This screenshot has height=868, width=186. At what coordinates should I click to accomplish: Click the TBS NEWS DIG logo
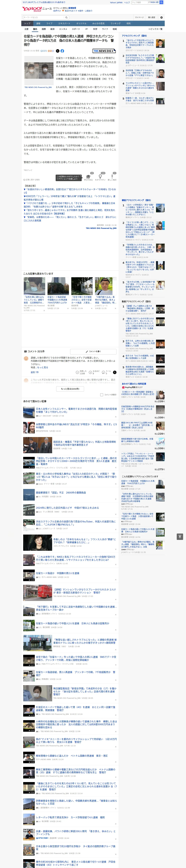coord(104,51)
